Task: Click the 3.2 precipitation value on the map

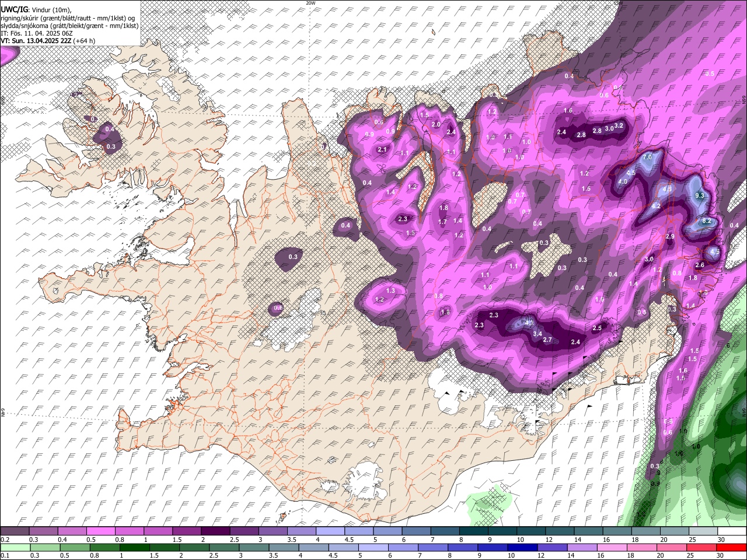Action: coord(619,125)
